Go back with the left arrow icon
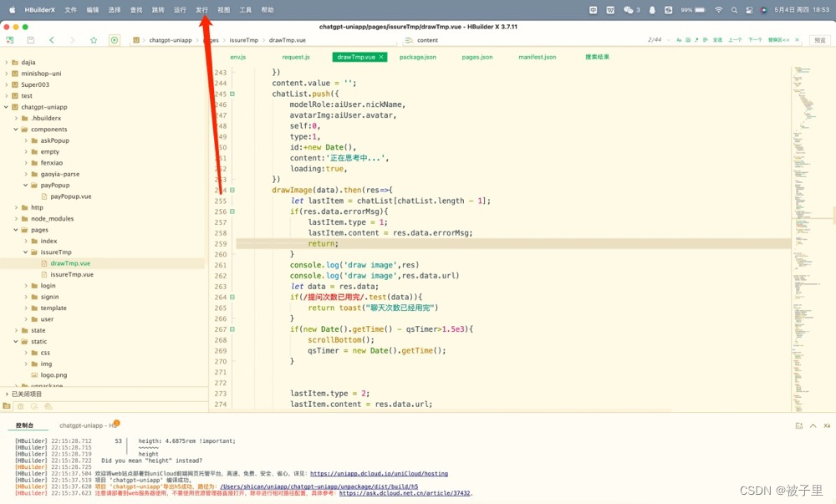The height and width of the screenshot is (504, 836). tap(52, 40)
